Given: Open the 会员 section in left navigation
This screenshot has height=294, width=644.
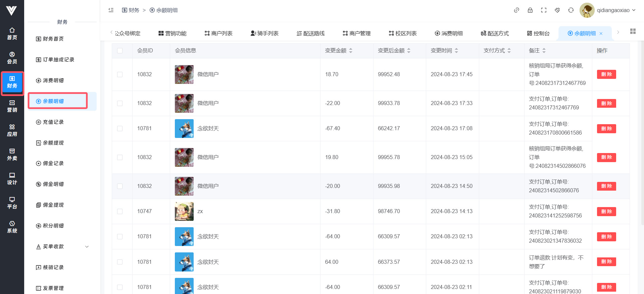Looking at the screenshot, I should click(12, 58).
